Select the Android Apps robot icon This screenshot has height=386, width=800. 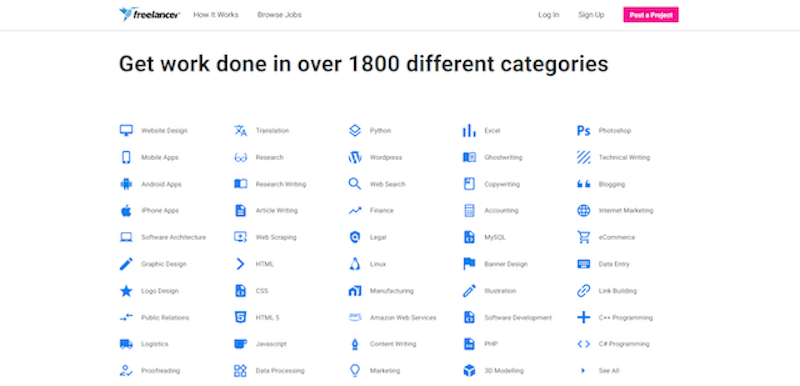(126, 184)
